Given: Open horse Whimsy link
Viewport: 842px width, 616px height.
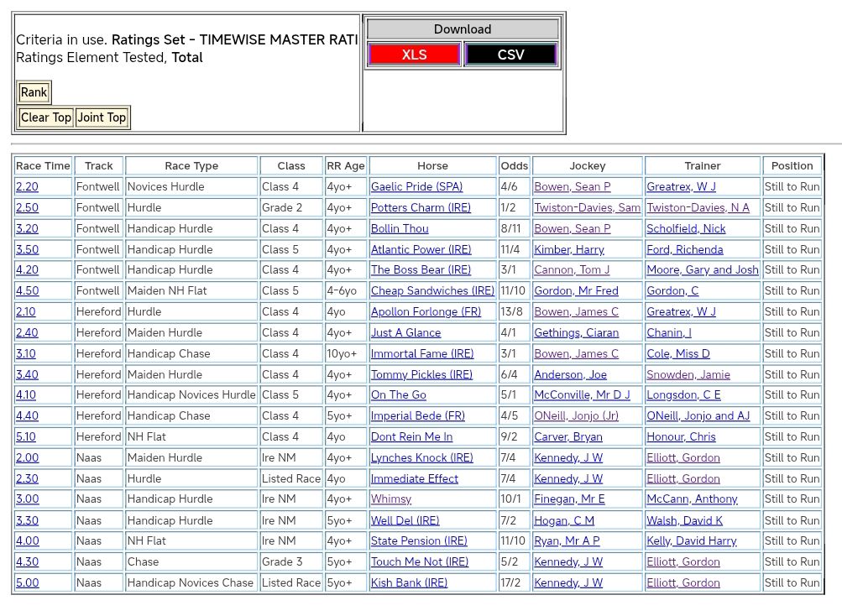Looking at the screenshot, I should (x=391, y=499).
